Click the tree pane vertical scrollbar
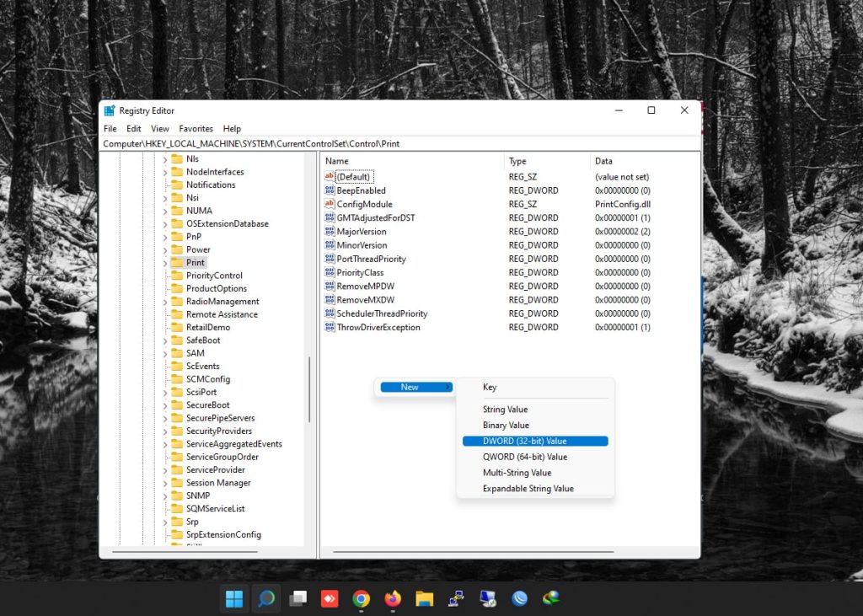The height and width of the screenshot is (616, 863). pos(309,389)
